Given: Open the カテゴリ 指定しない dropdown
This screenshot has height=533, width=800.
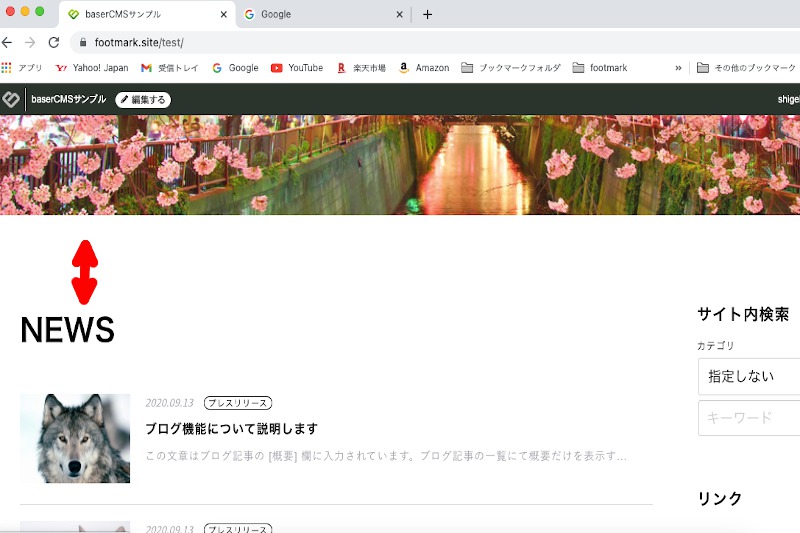Looking at the screenshot, I should coord(750,377).
